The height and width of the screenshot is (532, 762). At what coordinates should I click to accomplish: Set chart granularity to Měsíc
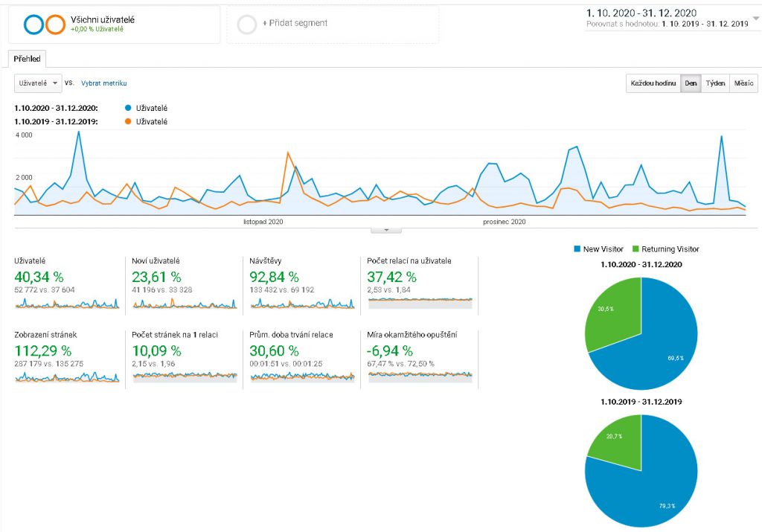(x=743, y=83)
